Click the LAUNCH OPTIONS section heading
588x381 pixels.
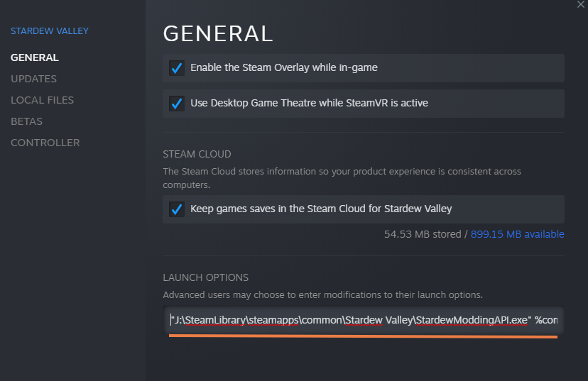point(205,277)
